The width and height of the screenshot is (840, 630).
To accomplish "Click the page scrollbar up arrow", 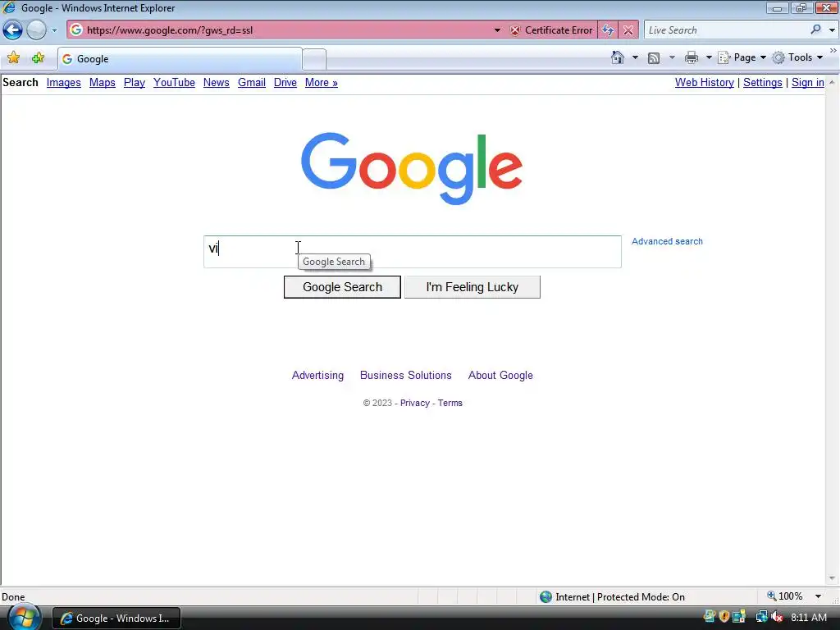I will pos(832,83).
